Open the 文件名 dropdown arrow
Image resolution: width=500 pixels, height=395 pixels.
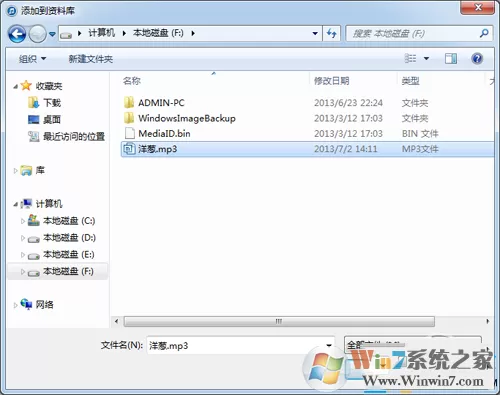(x=329, y=345)
